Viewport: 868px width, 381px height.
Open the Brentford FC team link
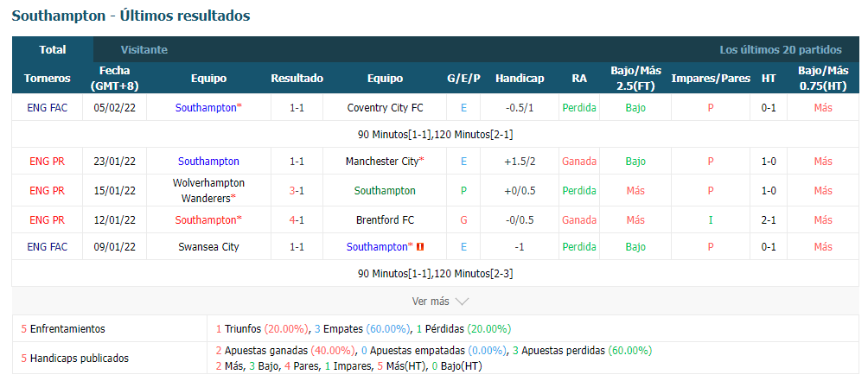386,220
